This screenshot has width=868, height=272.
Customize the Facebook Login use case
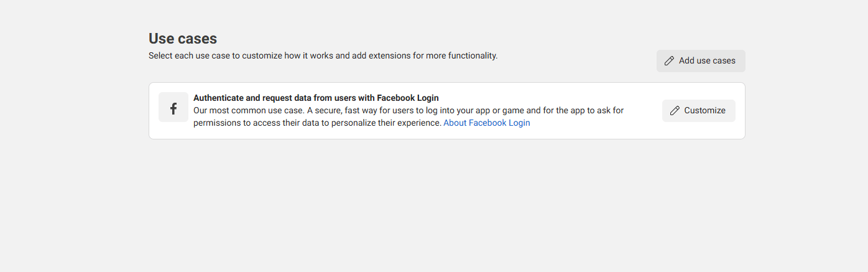(x=699, y=111)
